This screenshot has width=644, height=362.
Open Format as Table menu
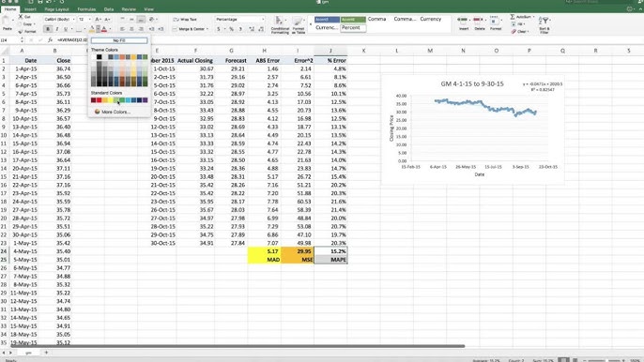[x=299, y=24]
